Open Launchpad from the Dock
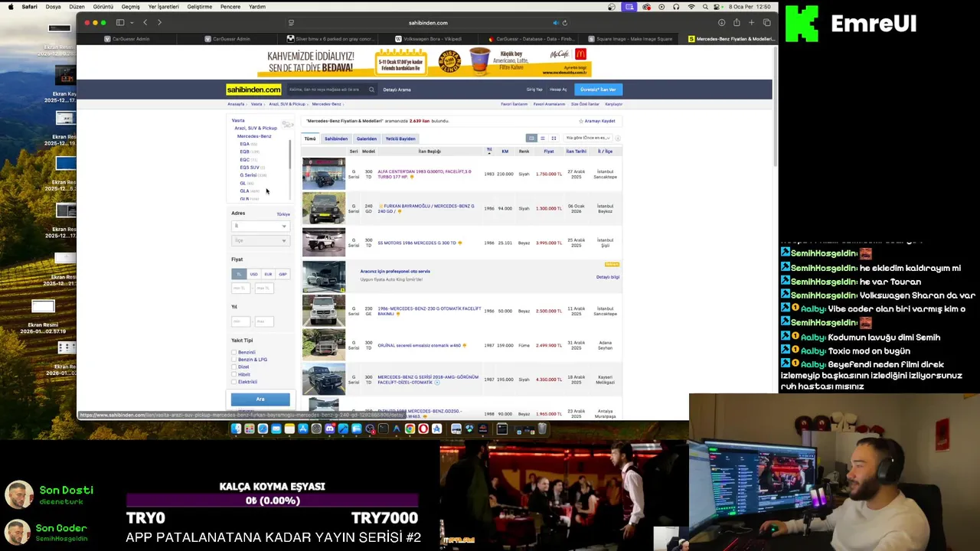The width and height of the screenshot is (980, 551). [249, 429]
